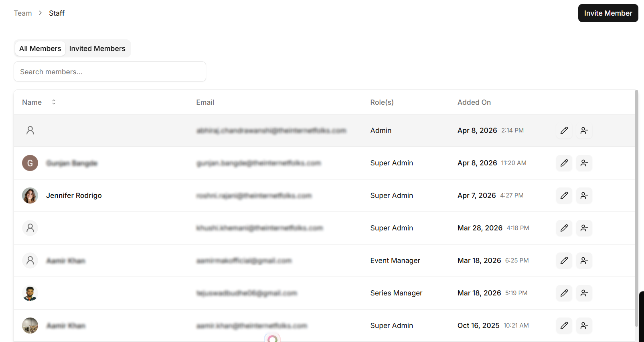Click the Staff breadcrumb item
This screenshot has height=342, width=644.
[x=57, y=13]
